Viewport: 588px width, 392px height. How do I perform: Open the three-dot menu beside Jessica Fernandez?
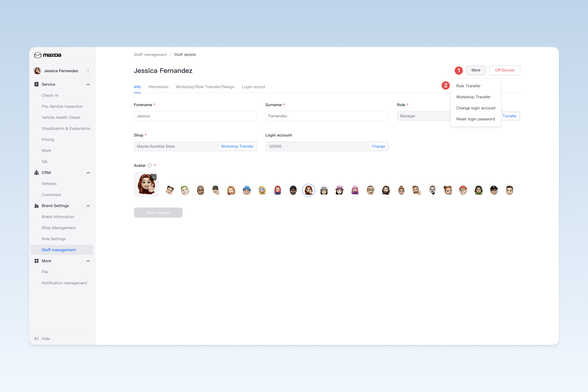tap(88, 71)
